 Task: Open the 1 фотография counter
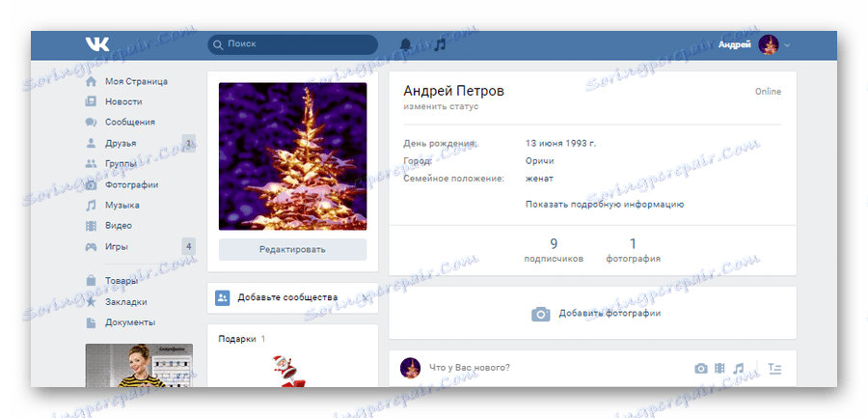(x=633, y=250)
